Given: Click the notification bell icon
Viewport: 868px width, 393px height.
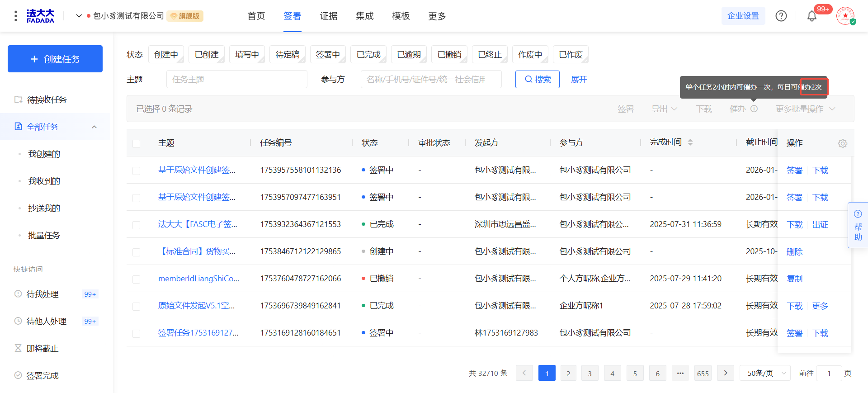Looking at the screenshot, I should coord(812,16).
